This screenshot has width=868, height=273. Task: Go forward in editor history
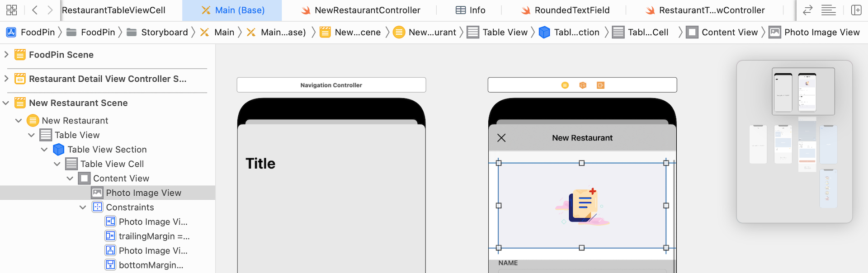click(50, 10)
